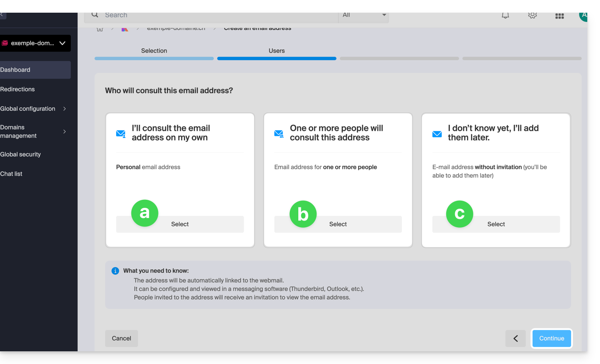Select 'I'll consult the email address on my own'

[x=180, y=224]
